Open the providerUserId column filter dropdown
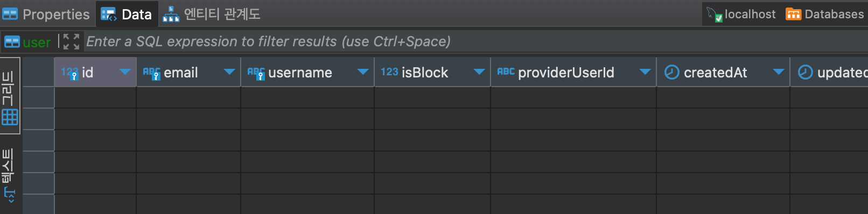The height and width of the screenshot is (214, 868). (645, 72)
